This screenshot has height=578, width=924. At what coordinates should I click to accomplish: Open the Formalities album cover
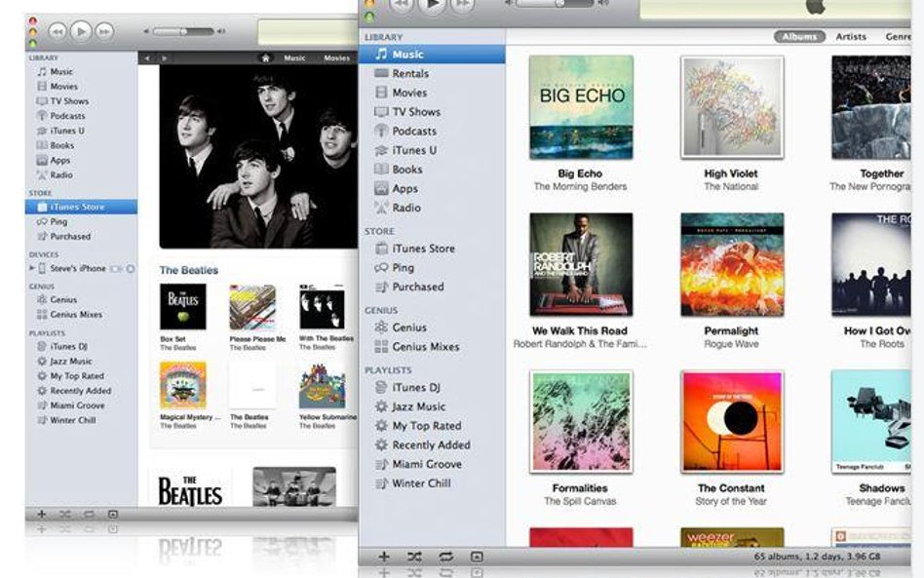click(581, 422)
